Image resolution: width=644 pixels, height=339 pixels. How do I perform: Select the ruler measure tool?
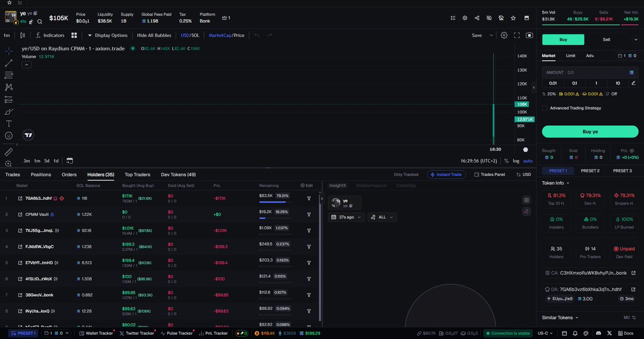coord(9,152)
